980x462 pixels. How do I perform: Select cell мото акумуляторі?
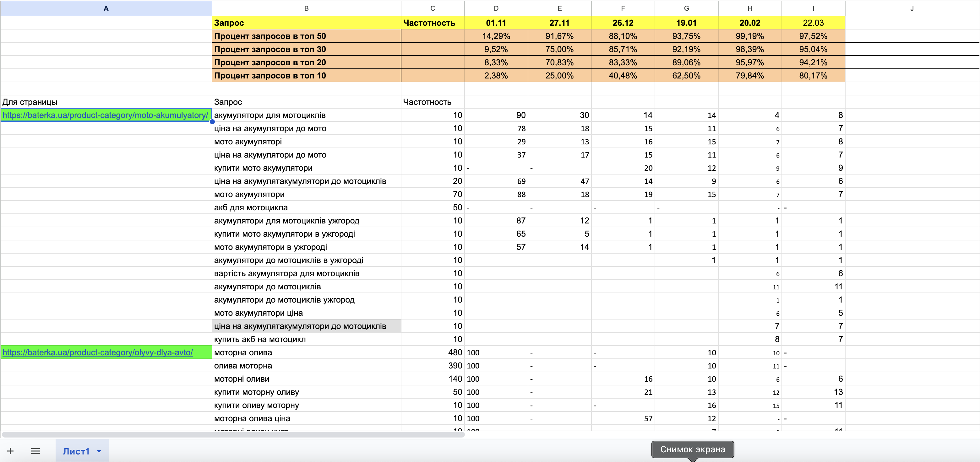coord(306,142)
